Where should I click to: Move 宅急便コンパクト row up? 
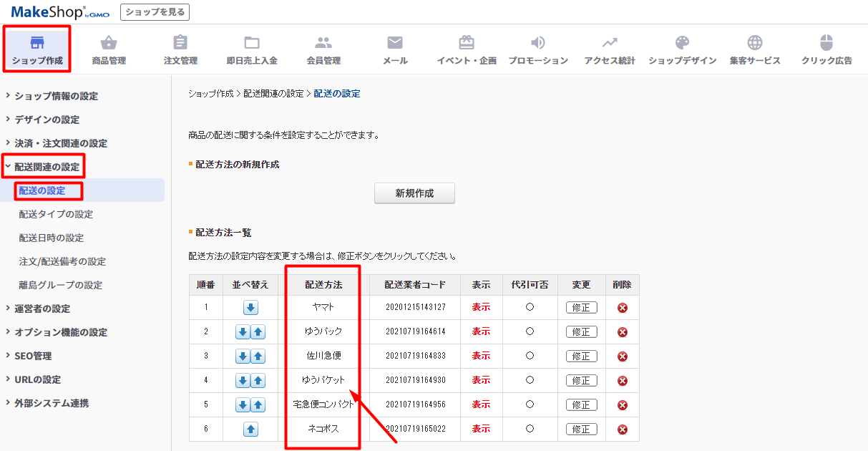click(258, 404)
